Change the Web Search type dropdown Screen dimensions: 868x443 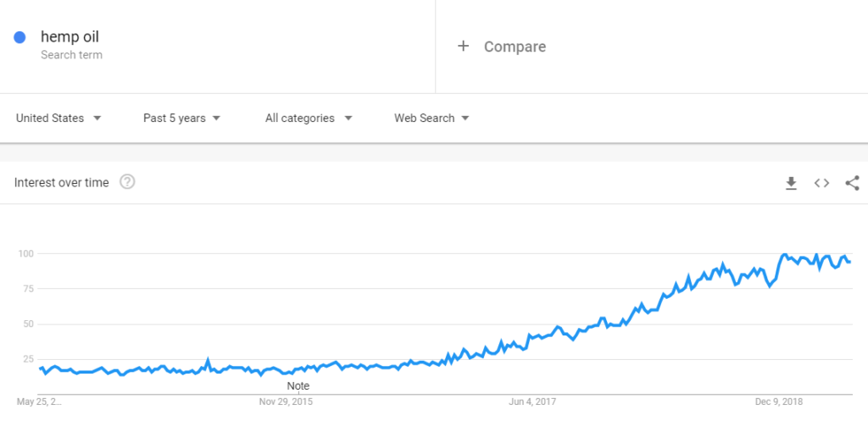tap(431, 119)
